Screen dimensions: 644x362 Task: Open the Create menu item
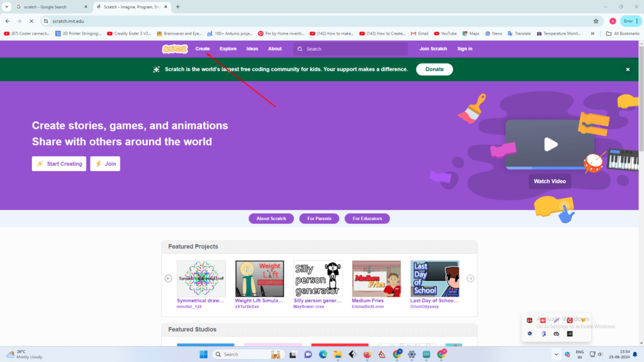tap(203, 49)
